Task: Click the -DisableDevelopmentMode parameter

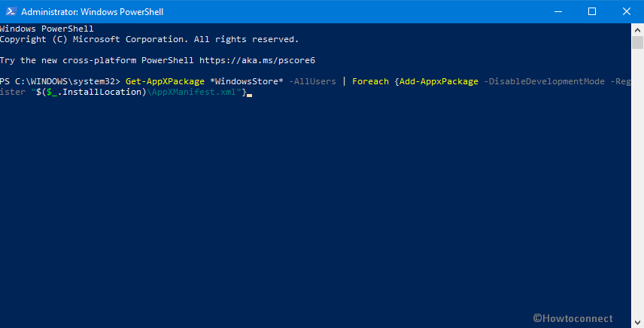Action: (x=544, y=81)
